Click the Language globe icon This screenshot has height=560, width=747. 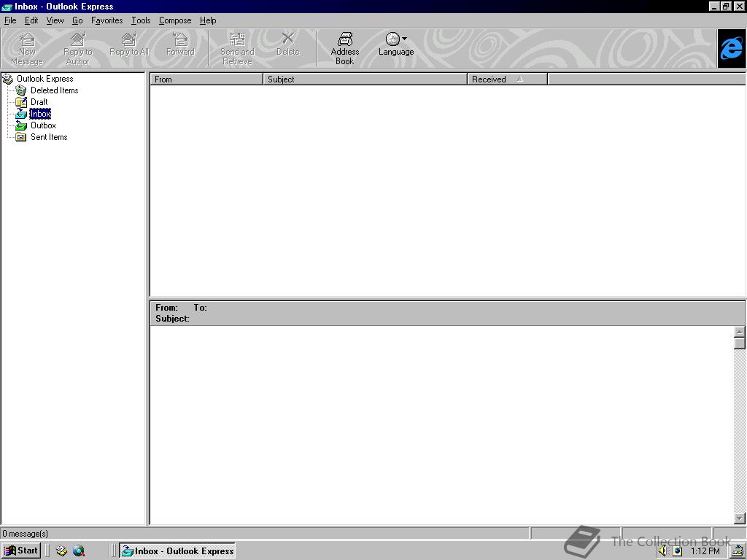392,39
